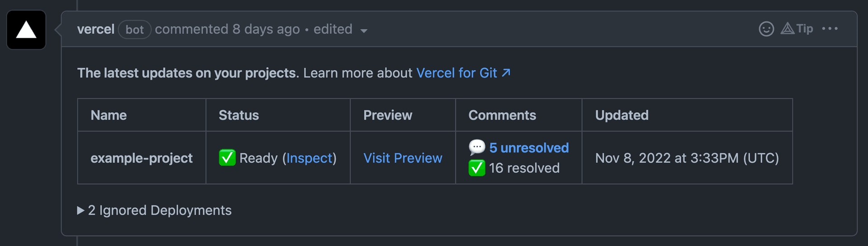868x246 pixels.
Task: Click the bot badge label
Action: click(135, 30)
